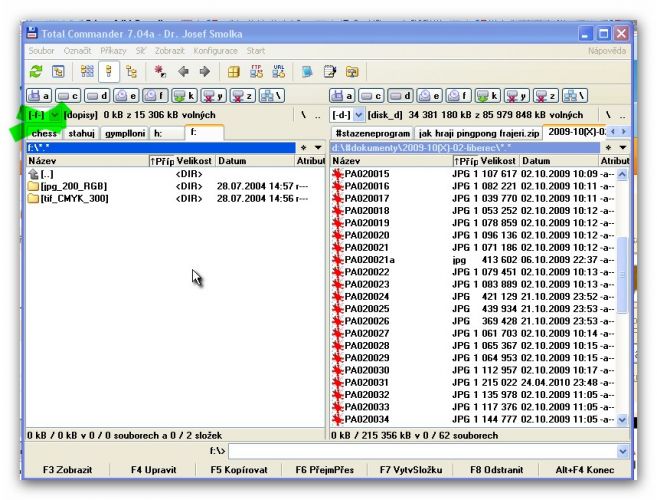657x500 pixels.
Task: Click the second toolbar icon next to Refresh
Action: [x=58, y=72]
